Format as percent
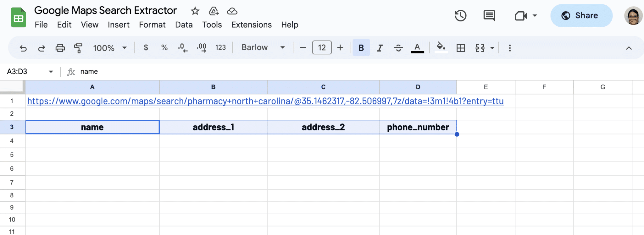Image resolution: width=644 pixels, height=235 pixels. 164,47
